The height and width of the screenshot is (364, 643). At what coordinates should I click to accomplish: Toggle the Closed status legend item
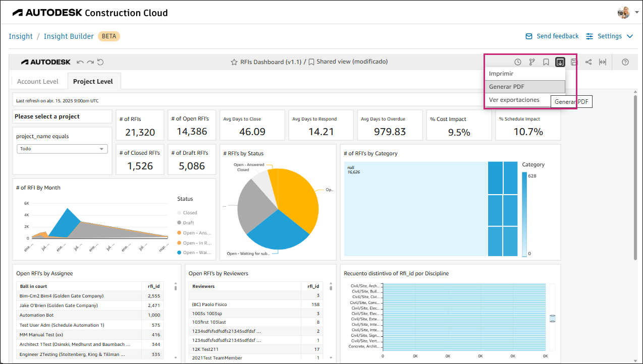coord(187,213)
